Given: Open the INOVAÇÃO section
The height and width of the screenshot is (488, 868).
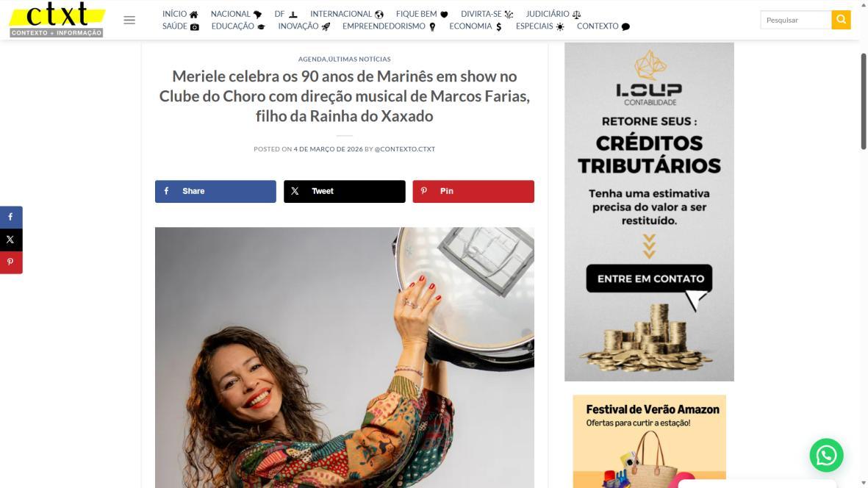Looking at the screenshot, I should pyautogui.click(x=304, y=26).
